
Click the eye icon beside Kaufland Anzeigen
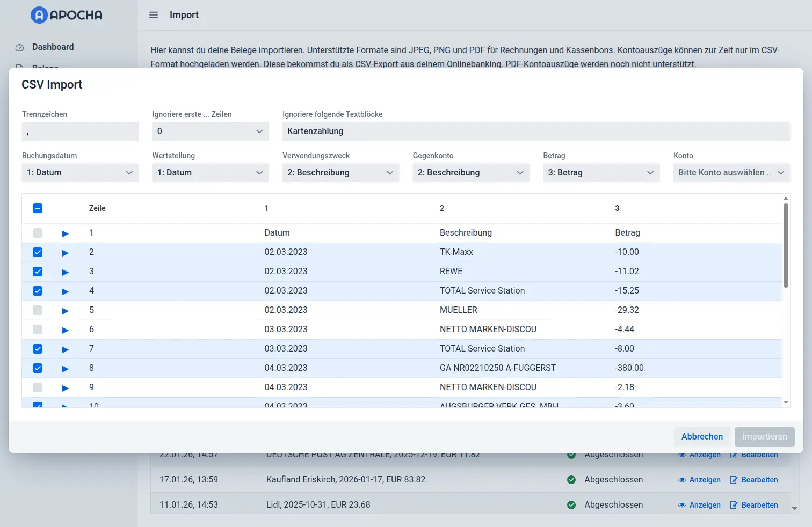[682, 480]
